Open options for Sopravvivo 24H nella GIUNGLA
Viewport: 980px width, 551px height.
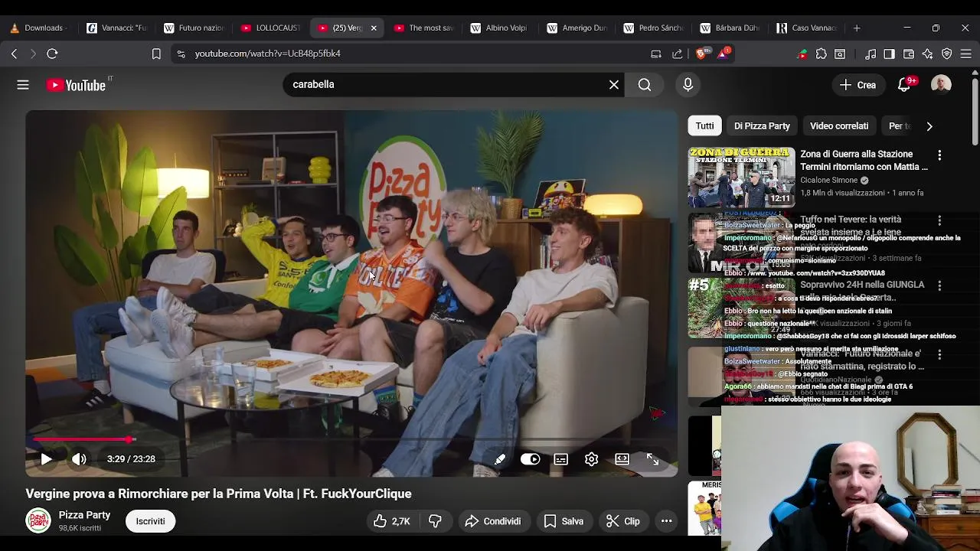[939, 285]
